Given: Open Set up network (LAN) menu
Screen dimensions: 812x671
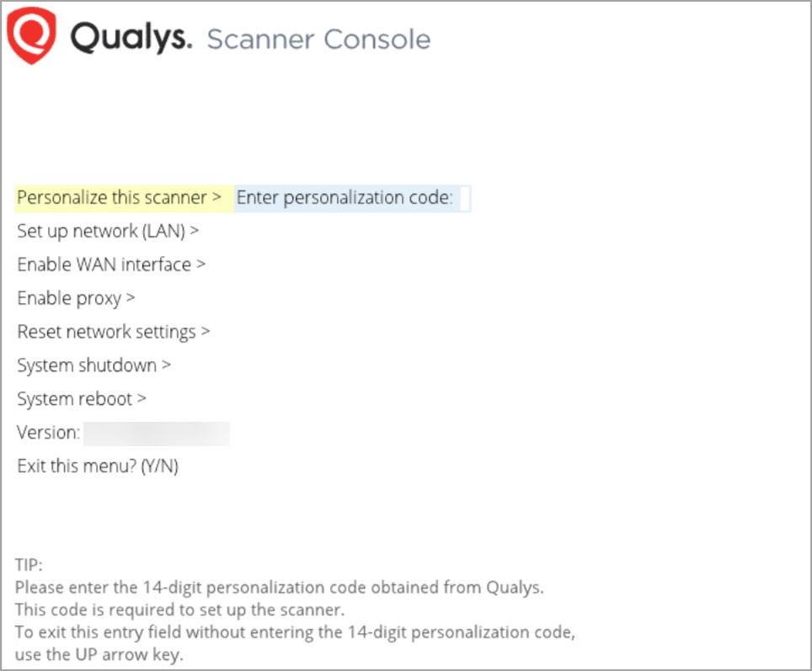Looking at the screenshot, I should tap(101, 231).
